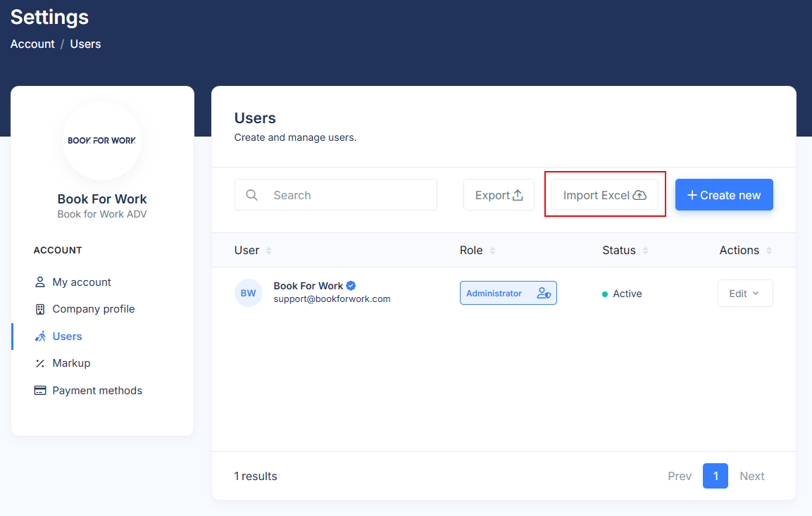Click the Users sidebar icon
Screen dimensions: 812x516
point(40,336)
